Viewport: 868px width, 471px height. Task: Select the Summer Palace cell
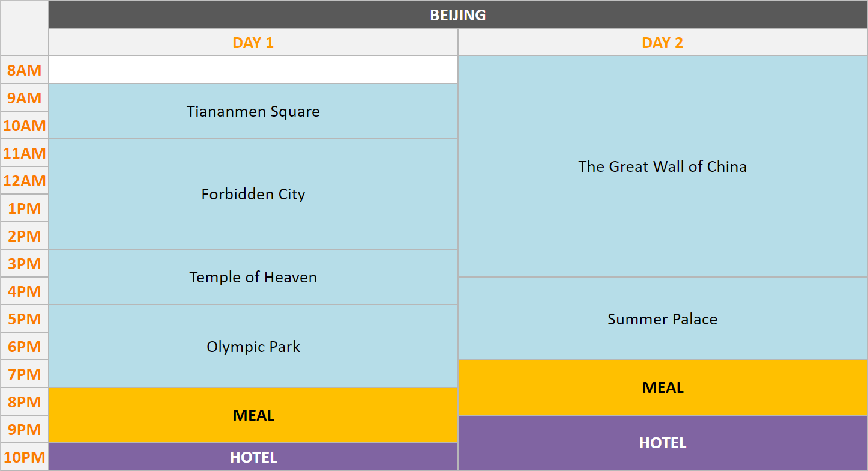coord(662,319)
